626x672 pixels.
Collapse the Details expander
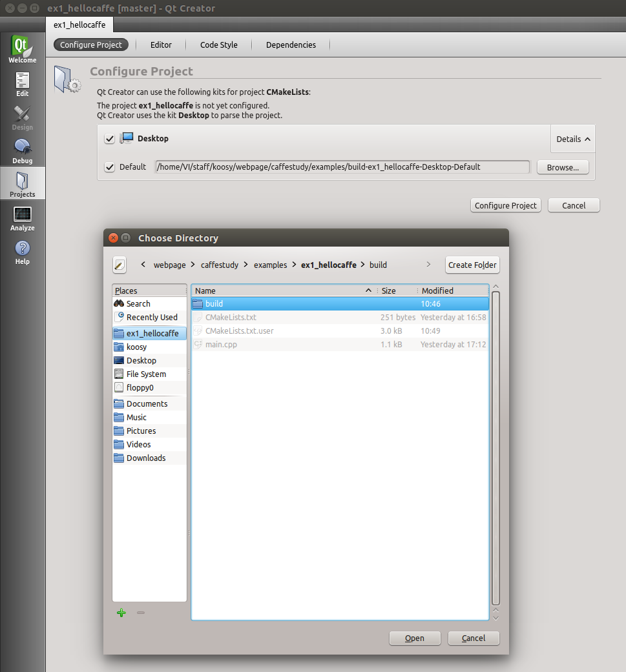573,139
